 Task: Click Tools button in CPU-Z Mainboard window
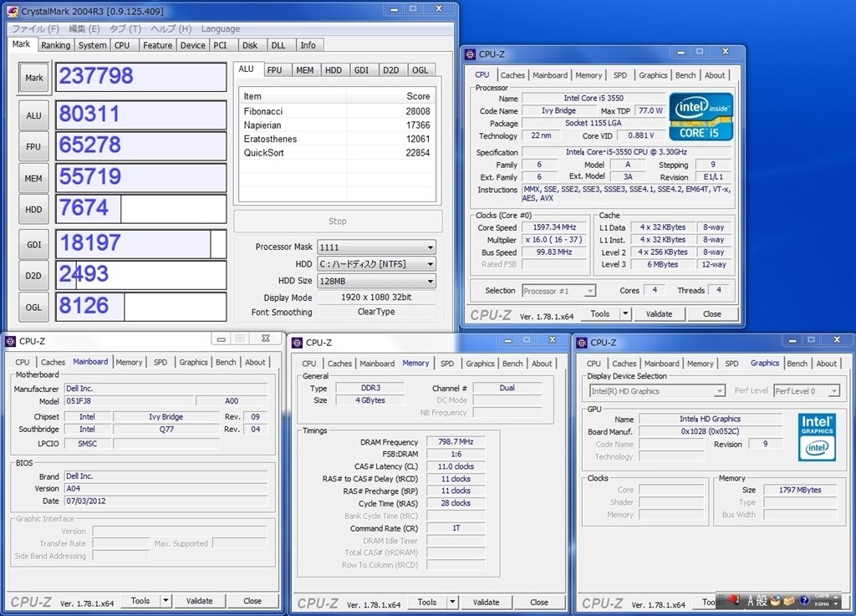point(140,601)
